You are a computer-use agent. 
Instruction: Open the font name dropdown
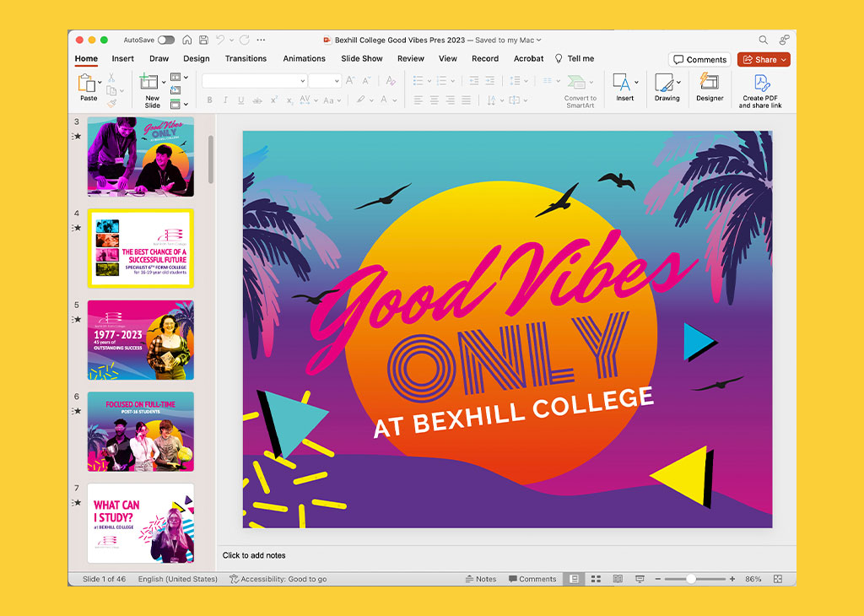click(303, 81)
